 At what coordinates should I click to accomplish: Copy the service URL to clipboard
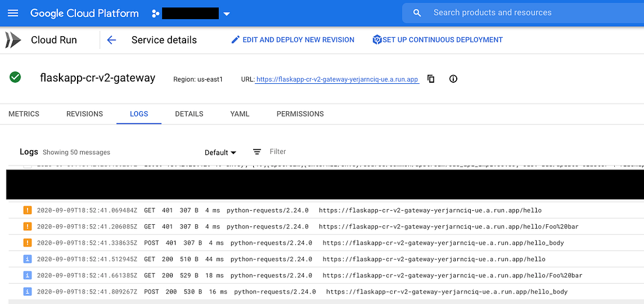(x=431, y=79)
